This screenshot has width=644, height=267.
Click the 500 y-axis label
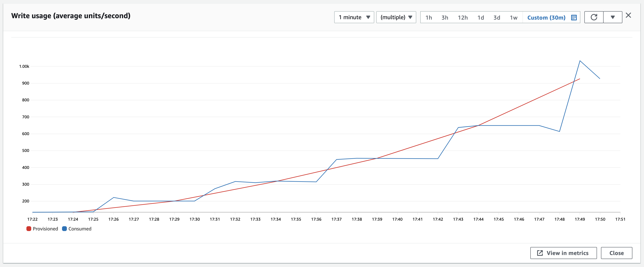(26, 151)
